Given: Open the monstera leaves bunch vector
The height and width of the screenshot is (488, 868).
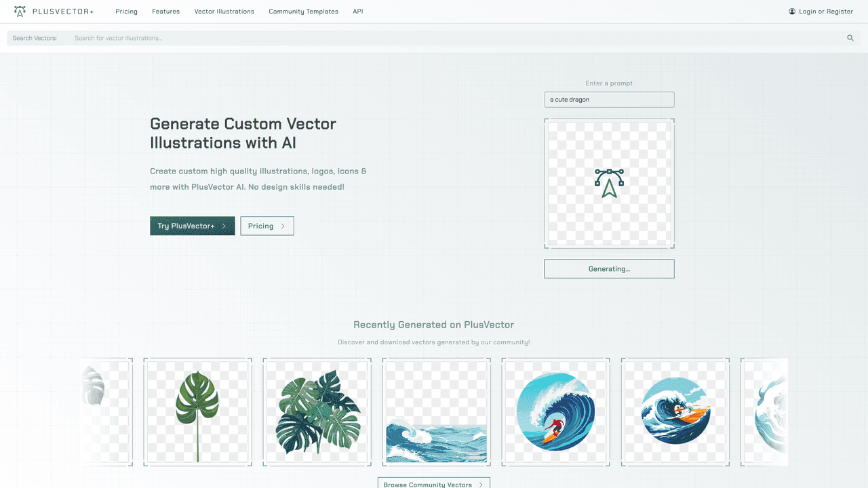Looking at the screenshot, I should coord(317,412).
